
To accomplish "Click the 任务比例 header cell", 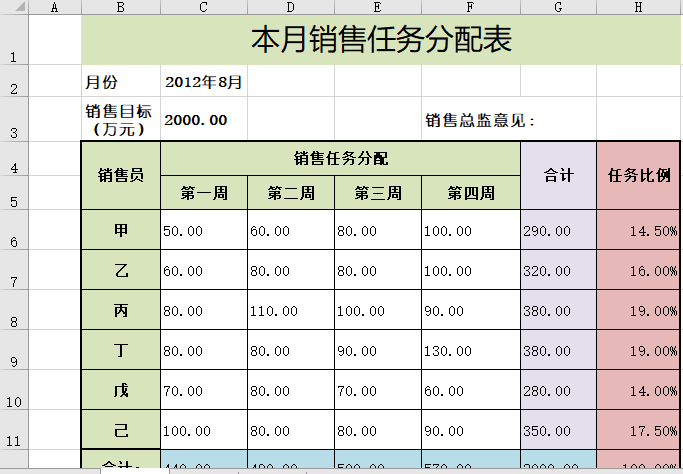I will [640, 175].
